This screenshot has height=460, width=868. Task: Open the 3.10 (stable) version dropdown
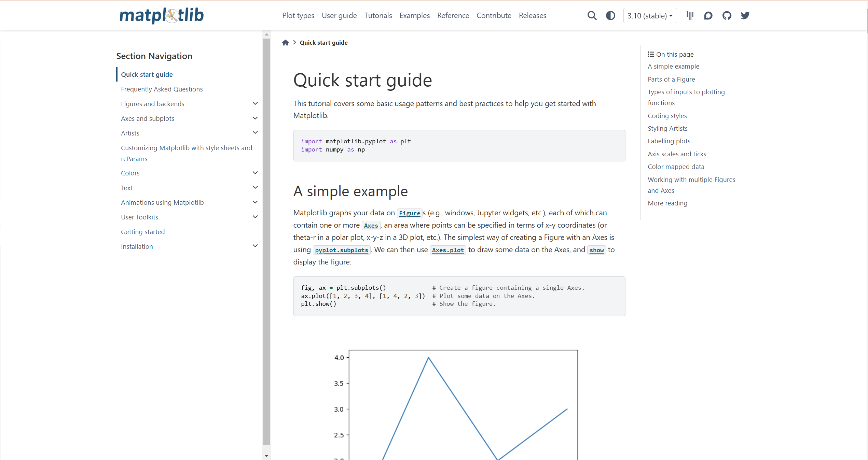click(x=650, y=16)
